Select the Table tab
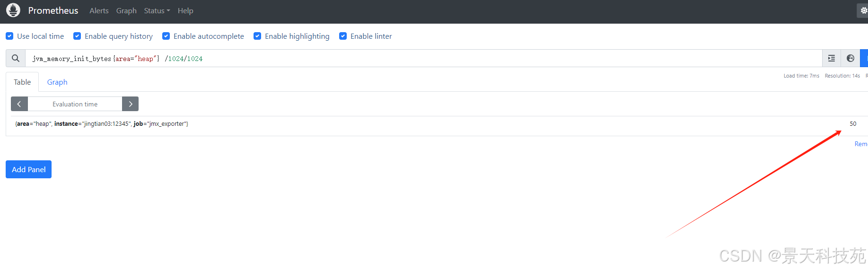Viewport: 868px width, 271px height. point(22,82)
